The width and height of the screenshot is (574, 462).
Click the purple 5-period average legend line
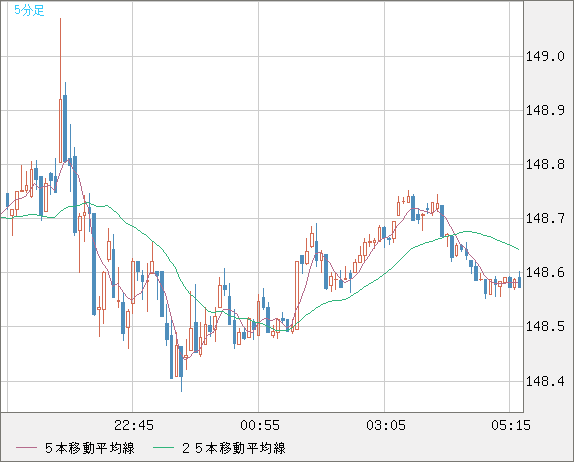pyautogui.click(x=26, y=448)
